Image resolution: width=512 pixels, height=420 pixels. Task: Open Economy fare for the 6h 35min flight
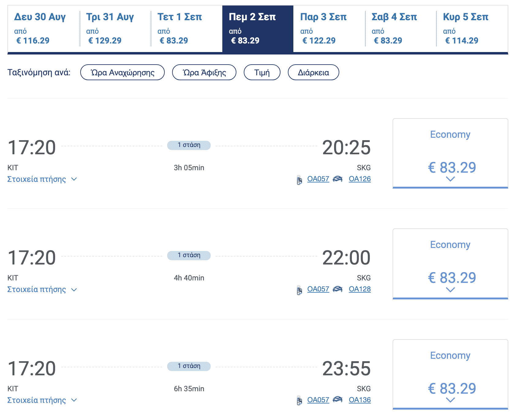point(450,374)
